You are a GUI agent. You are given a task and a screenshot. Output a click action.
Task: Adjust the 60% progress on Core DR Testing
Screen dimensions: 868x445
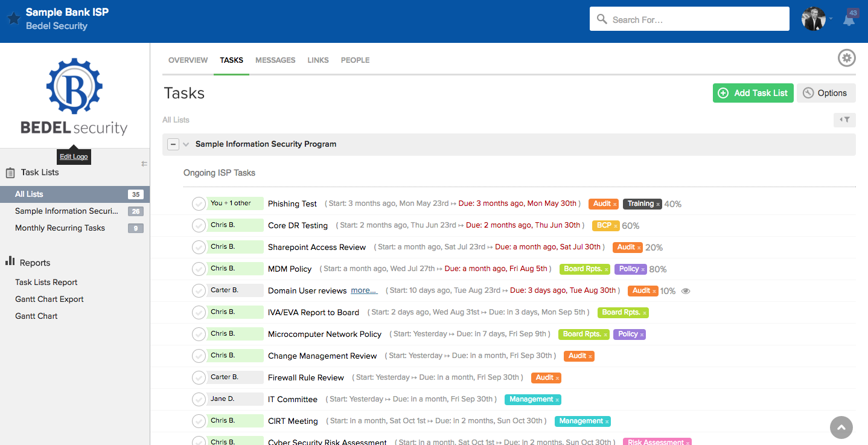pos(631,226)
